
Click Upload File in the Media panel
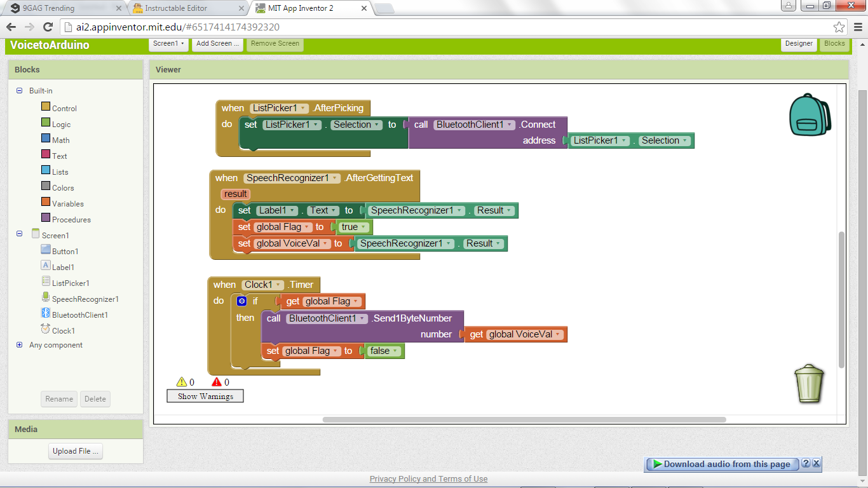coord(75,451)
